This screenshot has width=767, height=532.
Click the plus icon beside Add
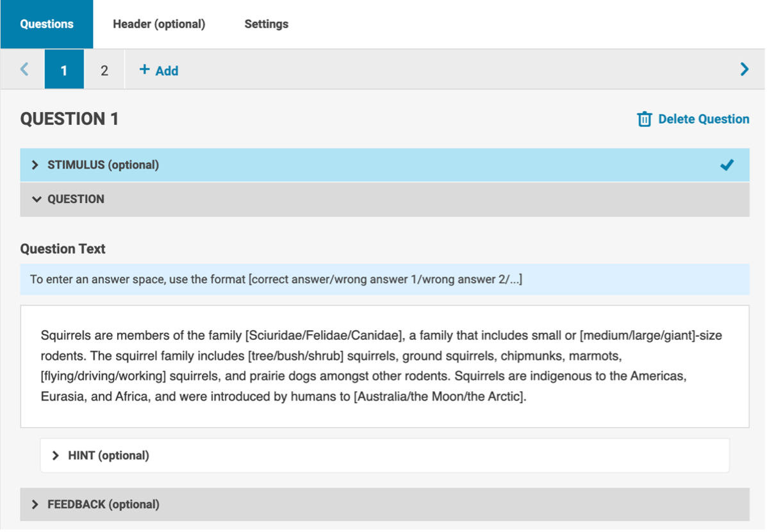[x=144, y=69]
